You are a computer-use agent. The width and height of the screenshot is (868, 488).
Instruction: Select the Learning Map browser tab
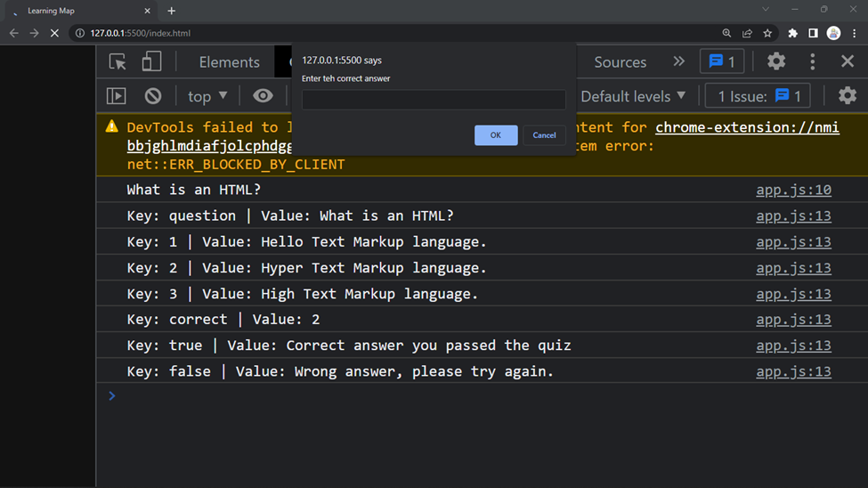(x=80, y=11)
